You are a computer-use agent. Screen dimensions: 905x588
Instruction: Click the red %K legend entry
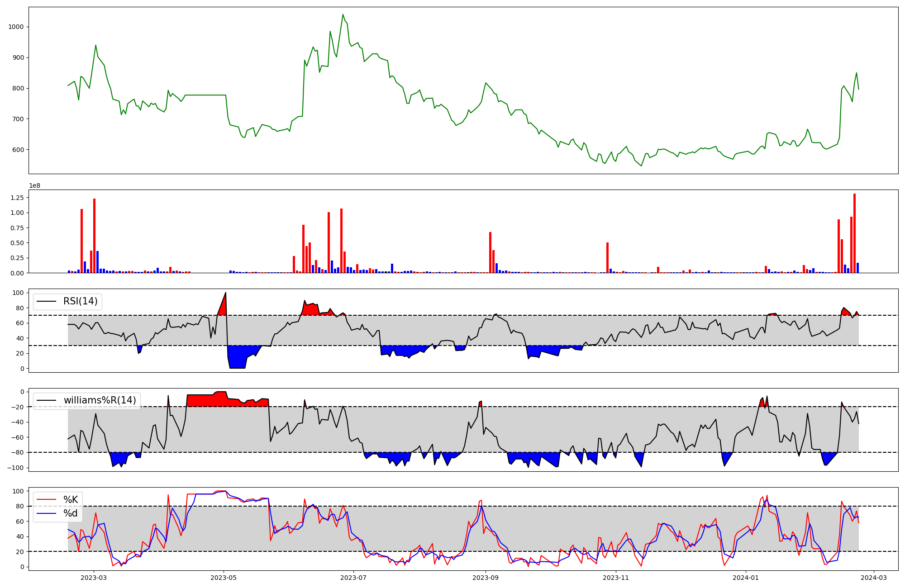click(x=71, y=500)
